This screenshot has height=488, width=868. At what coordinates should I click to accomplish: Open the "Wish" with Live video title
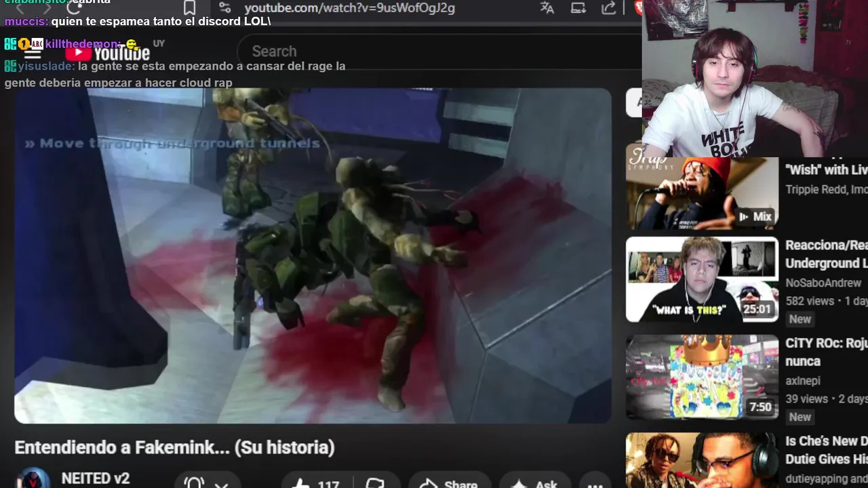826,169
